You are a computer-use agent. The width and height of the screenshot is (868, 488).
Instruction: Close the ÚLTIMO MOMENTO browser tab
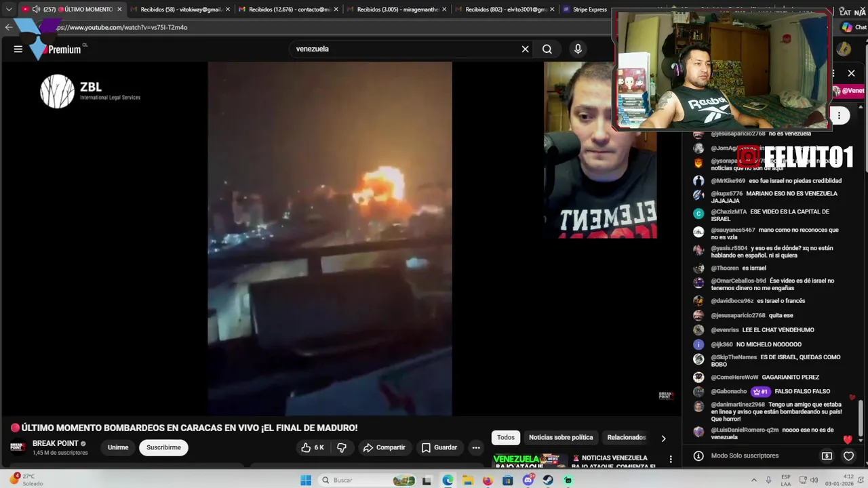(119, 9)
